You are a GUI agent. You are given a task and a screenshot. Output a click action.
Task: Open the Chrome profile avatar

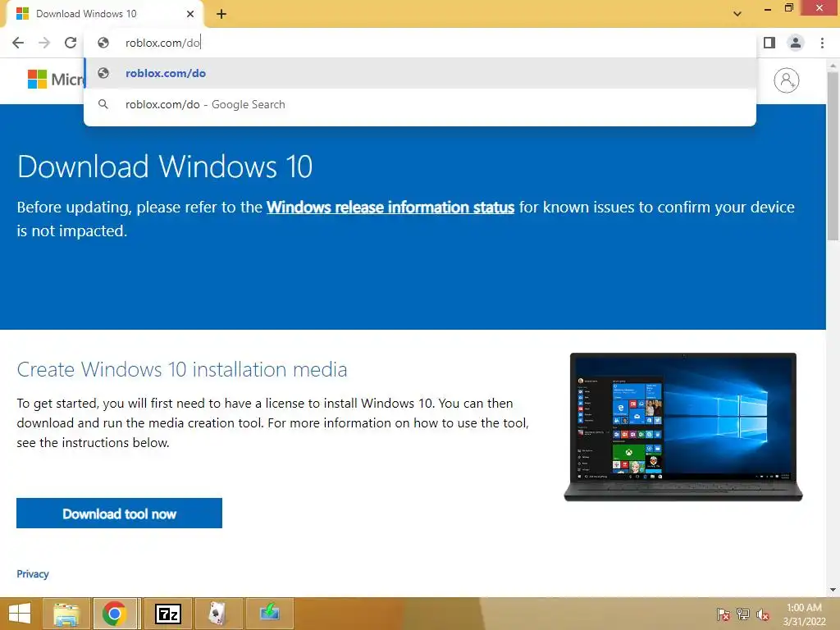796,43
